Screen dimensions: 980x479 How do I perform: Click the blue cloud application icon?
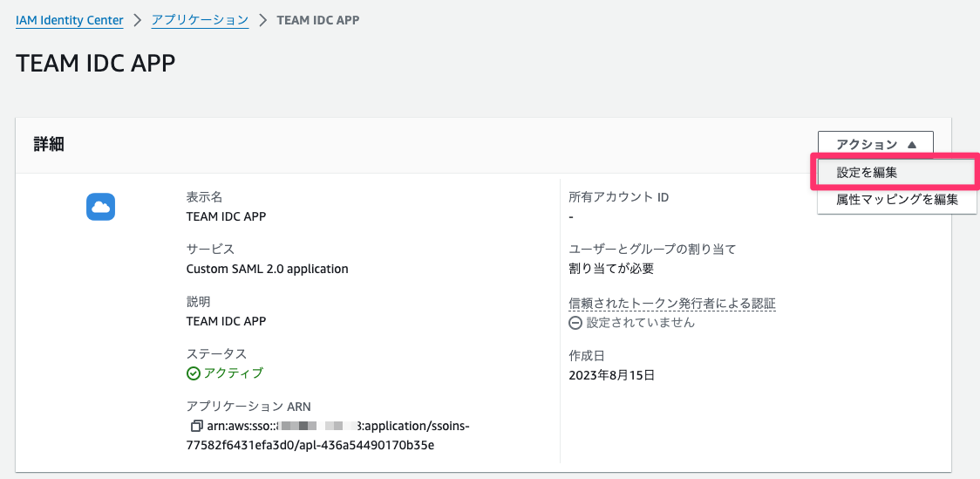[x=100, y=207]
